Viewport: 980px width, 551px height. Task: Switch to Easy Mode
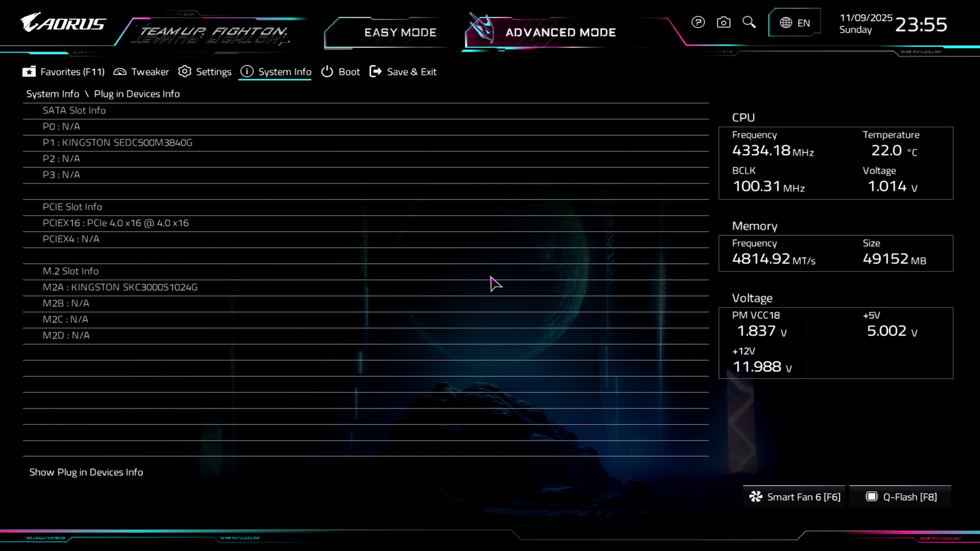point(400,33)
